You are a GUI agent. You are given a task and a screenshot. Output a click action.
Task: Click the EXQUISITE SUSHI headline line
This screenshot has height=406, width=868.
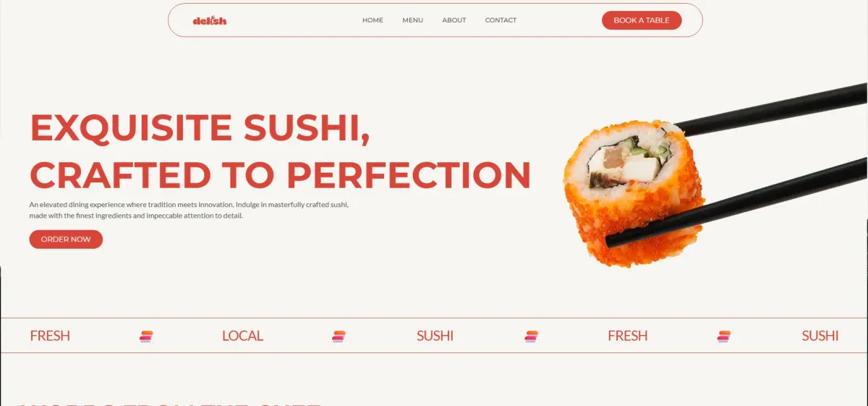(200, 128)
